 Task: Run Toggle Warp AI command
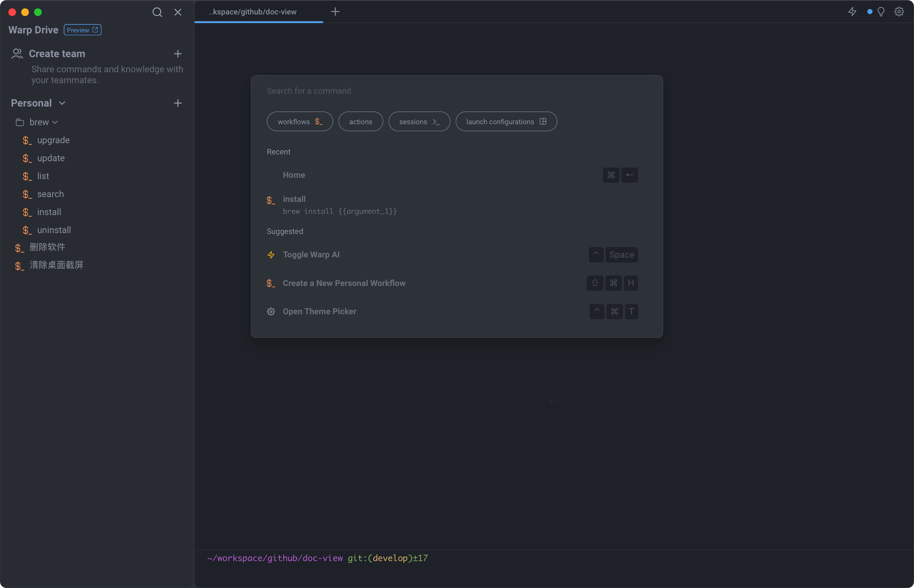[456, 255]
